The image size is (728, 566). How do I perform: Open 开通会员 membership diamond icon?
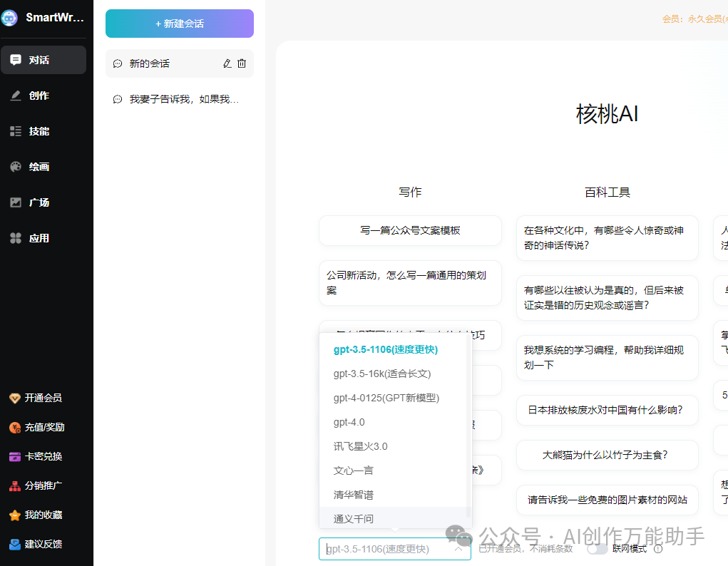pos(14,398)
